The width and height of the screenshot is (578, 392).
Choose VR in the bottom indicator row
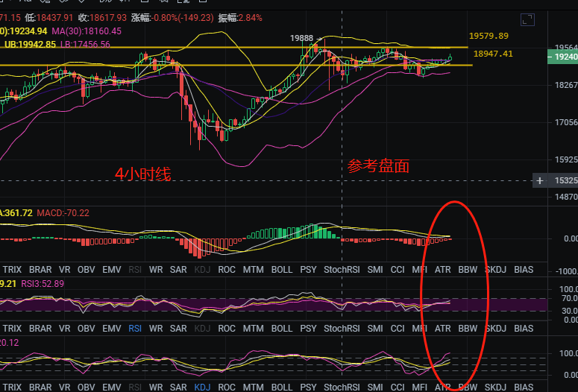[64, 388]
